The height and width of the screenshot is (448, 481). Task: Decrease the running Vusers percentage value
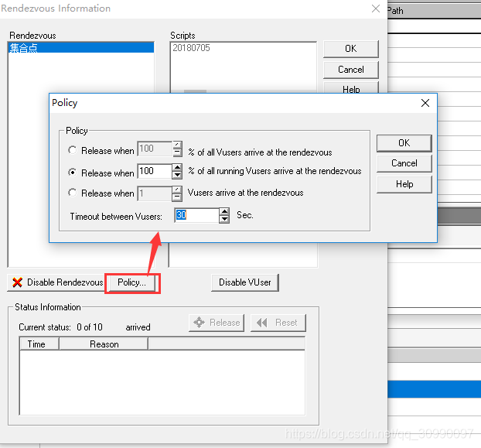pos(177,175)
